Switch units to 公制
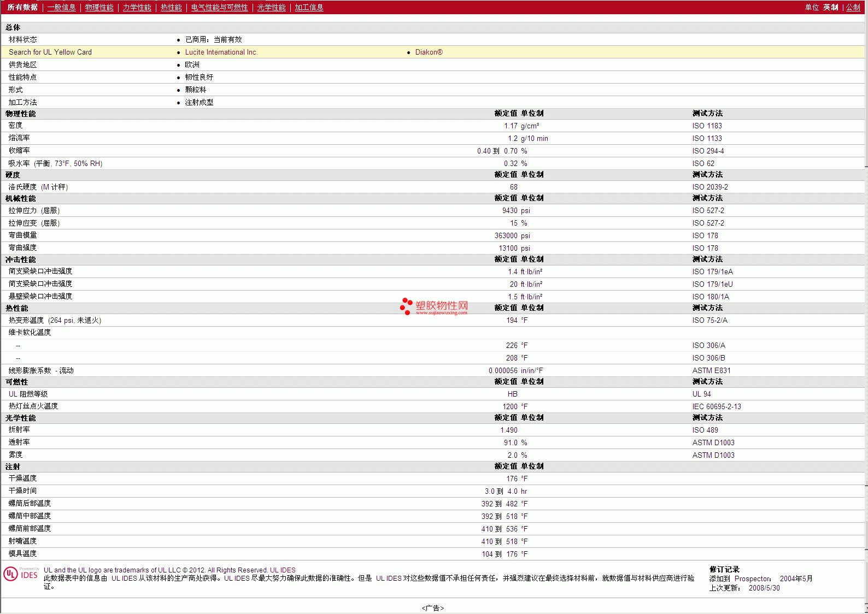Image resolution: width=868 pixels, height=614 pixels. [x=853, y=7]
